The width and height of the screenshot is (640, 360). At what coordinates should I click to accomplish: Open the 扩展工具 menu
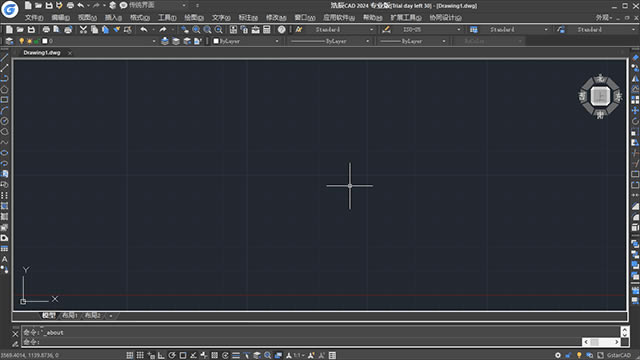(x=406, y=18)
